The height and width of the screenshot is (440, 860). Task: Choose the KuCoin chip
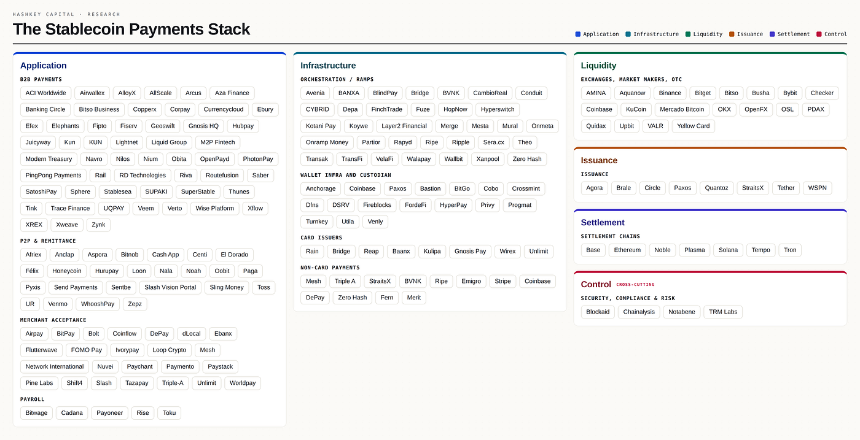(636, 110)
